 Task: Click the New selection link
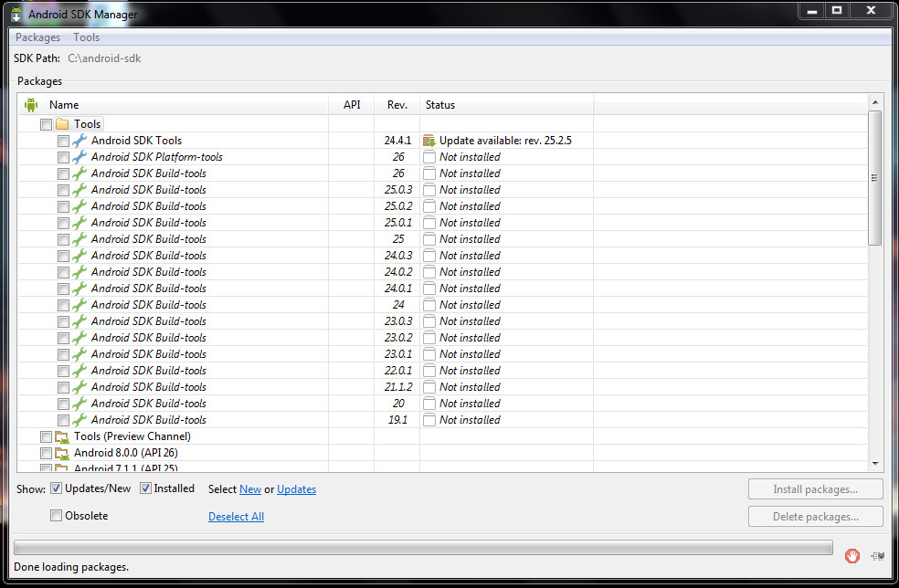pyautogui.click(x=250, y=489)
